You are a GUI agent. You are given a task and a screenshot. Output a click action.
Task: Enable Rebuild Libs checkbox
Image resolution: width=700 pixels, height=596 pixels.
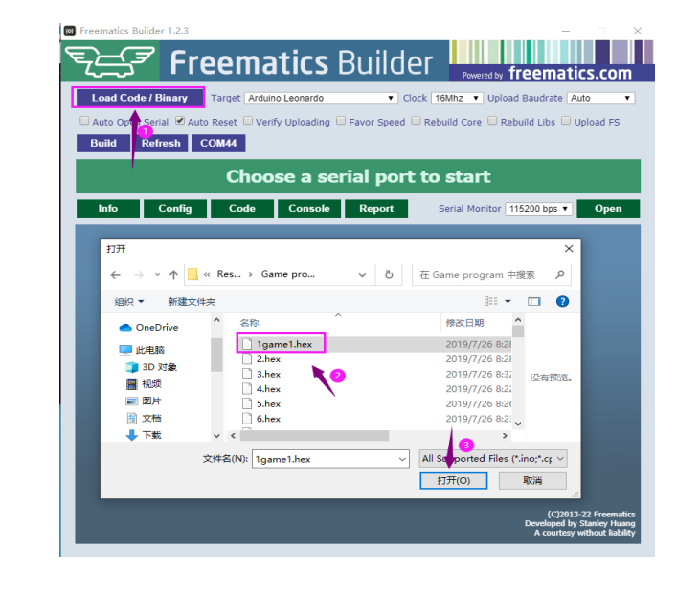492,121
